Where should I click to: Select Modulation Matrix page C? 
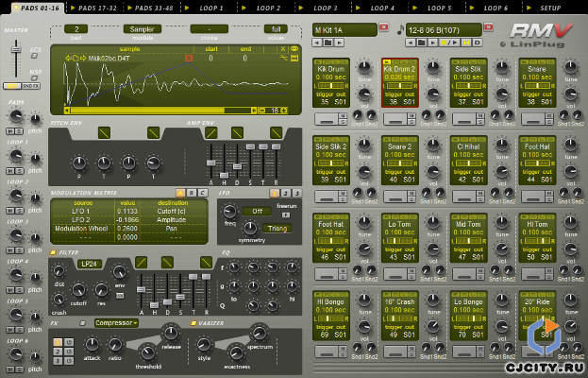coord(203,193)
